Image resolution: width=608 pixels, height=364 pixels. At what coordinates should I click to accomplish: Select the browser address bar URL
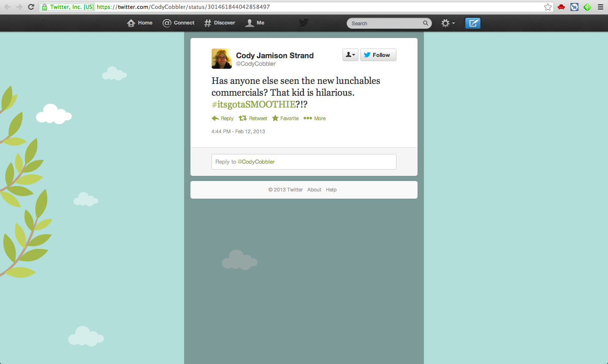(183, 7)
